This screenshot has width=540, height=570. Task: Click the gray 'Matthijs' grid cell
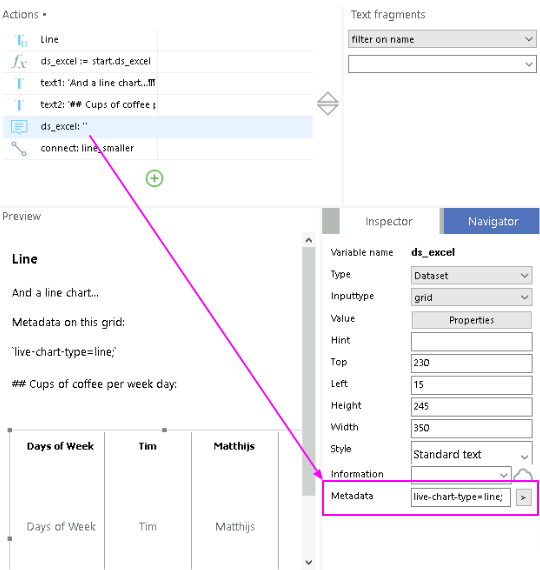pos(235,527)
